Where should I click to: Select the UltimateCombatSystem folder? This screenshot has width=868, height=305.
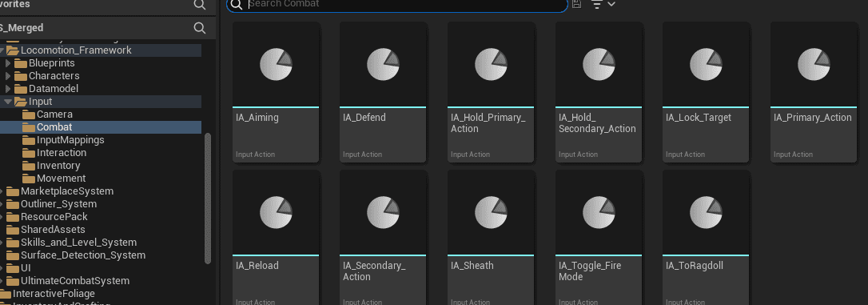tap(101, 281)
